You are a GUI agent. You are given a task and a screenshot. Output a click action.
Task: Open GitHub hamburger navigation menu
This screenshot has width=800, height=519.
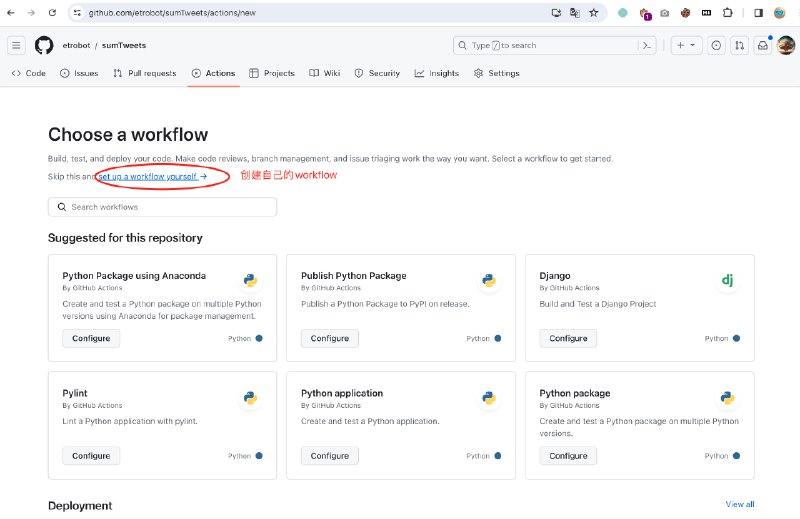(16, 45)
